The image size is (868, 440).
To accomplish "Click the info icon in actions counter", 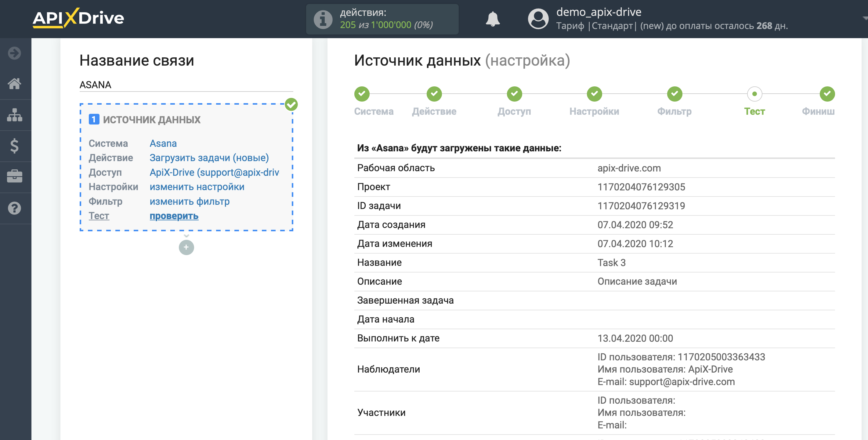I will tap(323, 19).
